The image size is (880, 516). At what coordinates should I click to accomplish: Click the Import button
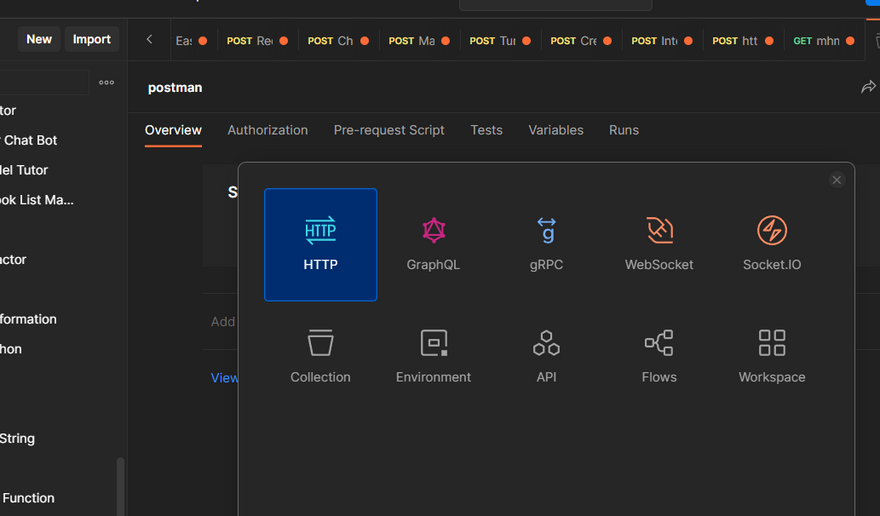point(92,39)
